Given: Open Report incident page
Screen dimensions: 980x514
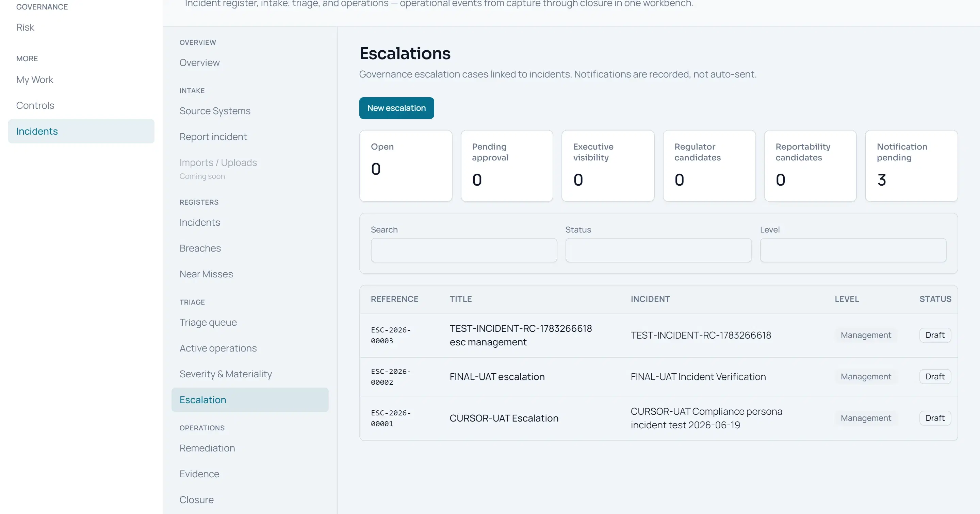Looking at the screenshot, I should click(x=213, y=137).
